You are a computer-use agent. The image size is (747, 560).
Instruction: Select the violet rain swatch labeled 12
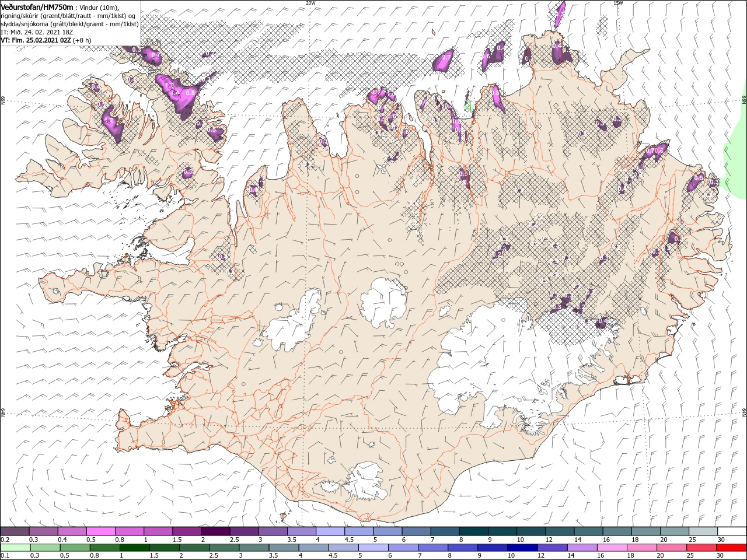click(x=552, y=548)
